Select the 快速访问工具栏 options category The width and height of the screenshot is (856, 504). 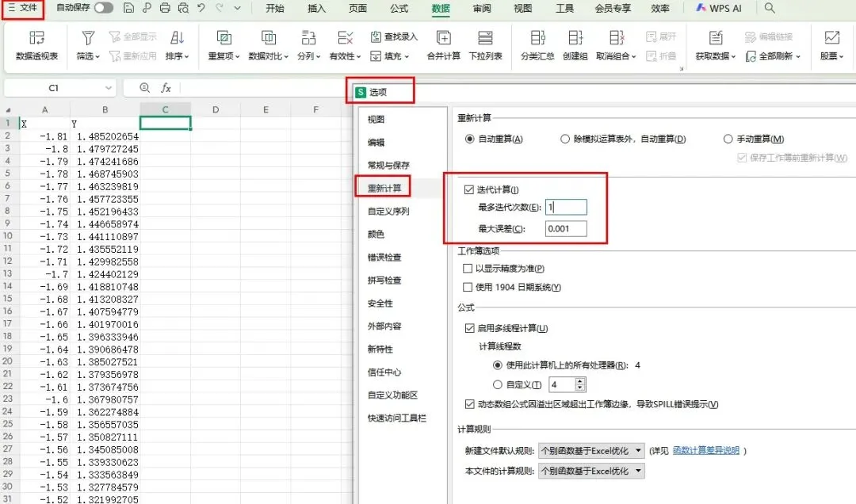click(x=396, y=418)
